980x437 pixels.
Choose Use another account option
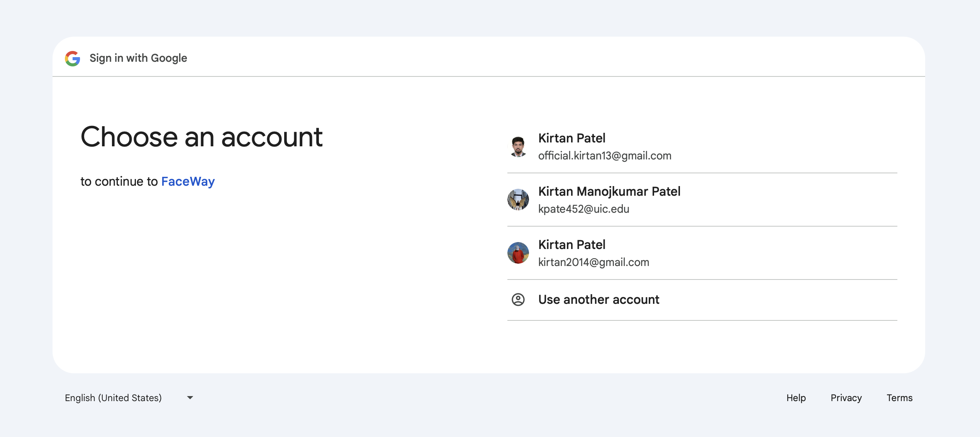point(599,300)
